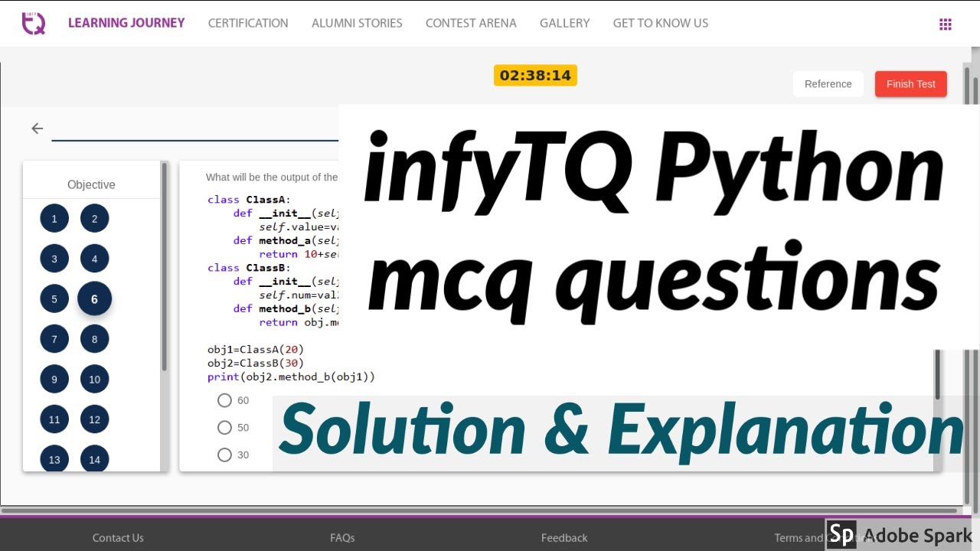The image size is (980, 551).
Task: Open the FAQs footer link
Action: click(342, 538)
